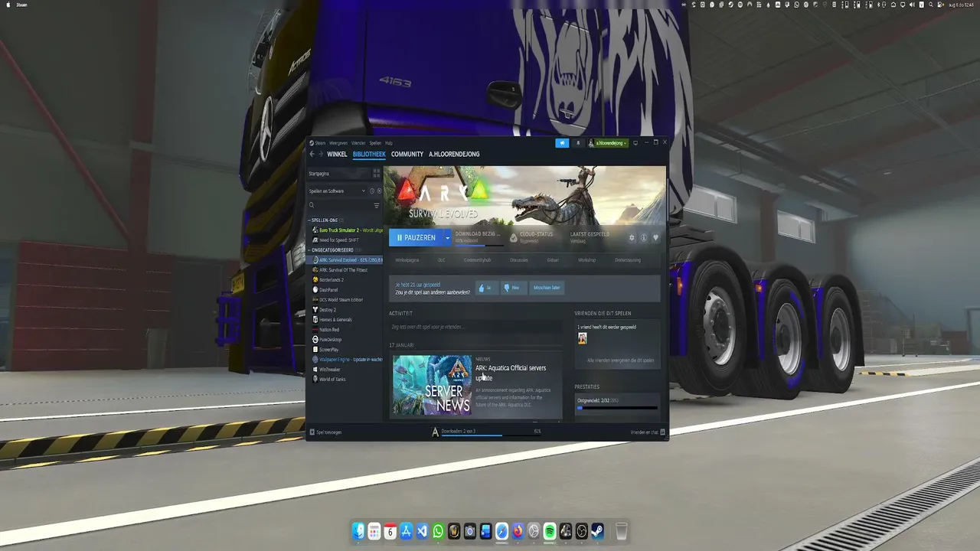The image size is (980, 551).
Task: Click the download progress bar under Download Bezig
Action: coord(479,246)
